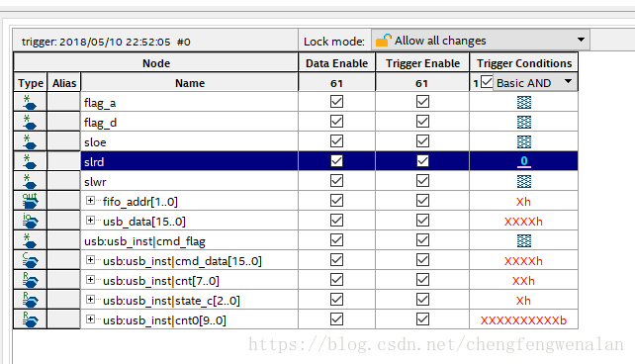
Task: Click the Alias cell for sloe
Action: point(64,141)
